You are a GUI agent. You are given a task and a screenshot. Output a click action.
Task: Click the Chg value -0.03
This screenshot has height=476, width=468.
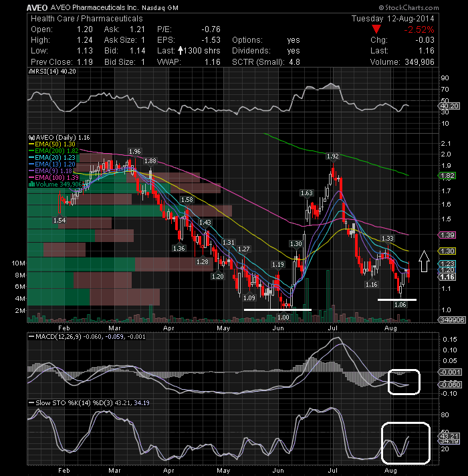click(x=425, y=40)
